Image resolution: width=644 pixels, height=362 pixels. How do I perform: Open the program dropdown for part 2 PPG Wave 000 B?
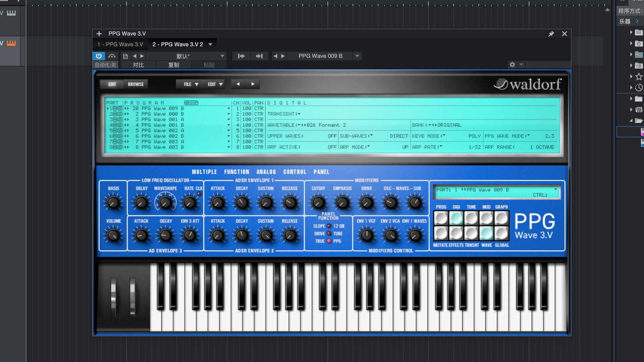click(228, 114)
